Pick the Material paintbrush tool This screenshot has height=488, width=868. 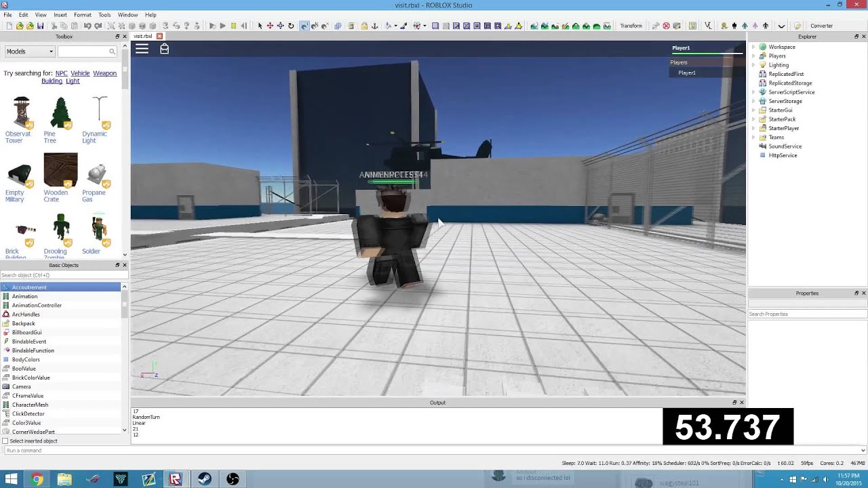pos(403,26)
